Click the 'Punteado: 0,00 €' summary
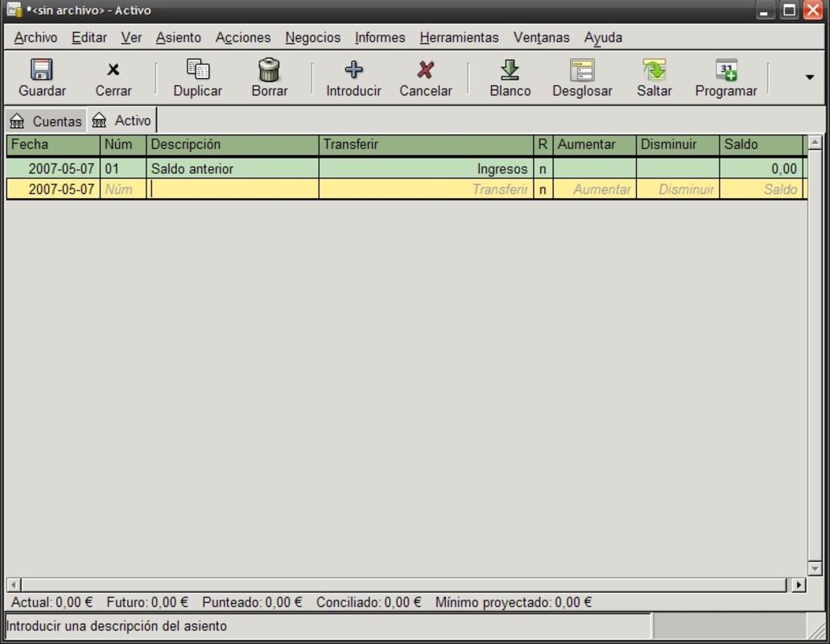Image resolution: width=830 pixels, height=644 pixels. point(252,602)
